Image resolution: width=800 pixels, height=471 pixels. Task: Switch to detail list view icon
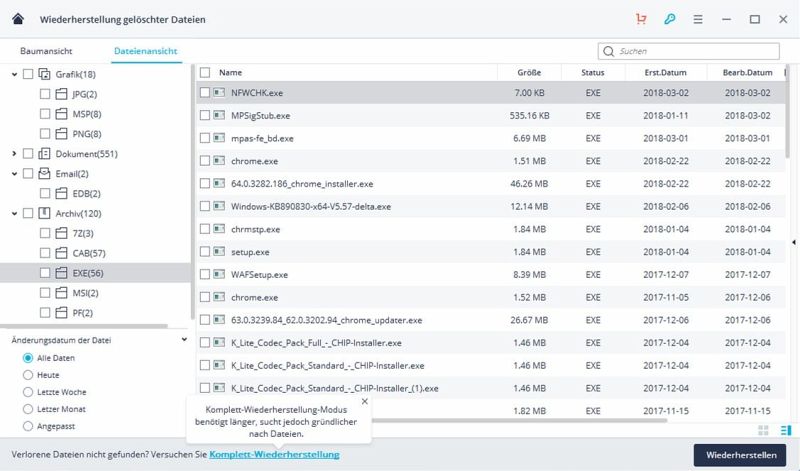coord(781,430)
